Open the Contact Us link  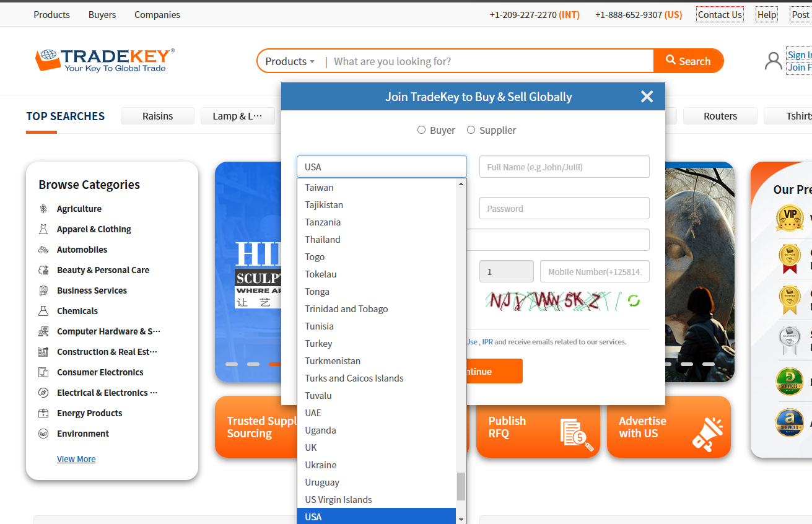(720, 14)
